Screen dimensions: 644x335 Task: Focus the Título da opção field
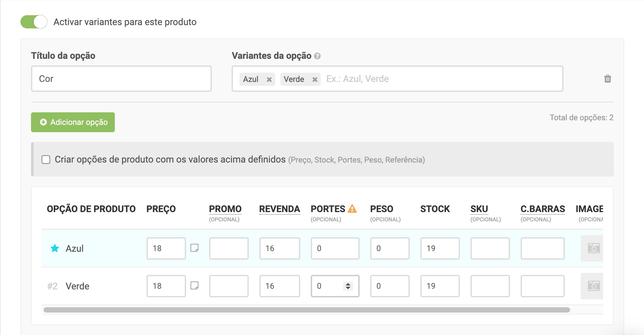[121, 79]
